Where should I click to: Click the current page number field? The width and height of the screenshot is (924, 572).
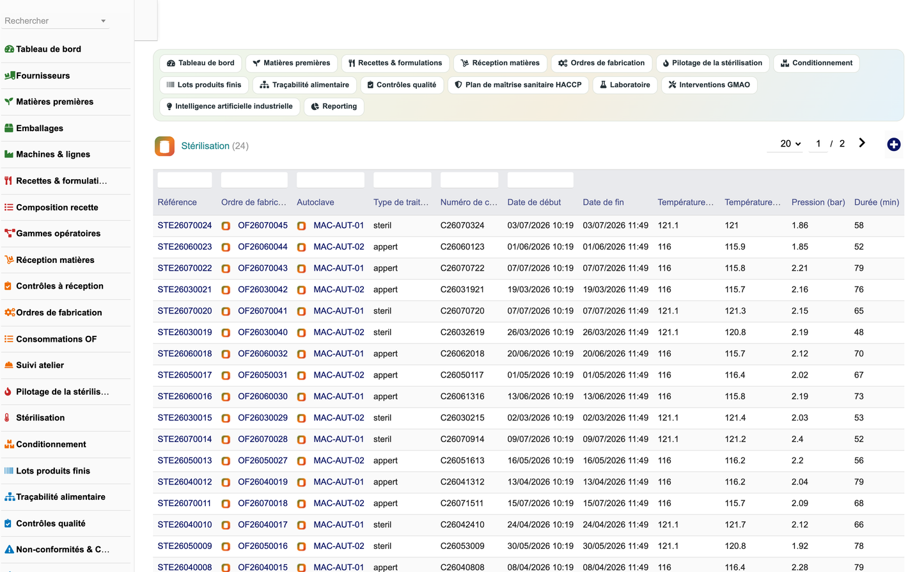tap(818, 144)
